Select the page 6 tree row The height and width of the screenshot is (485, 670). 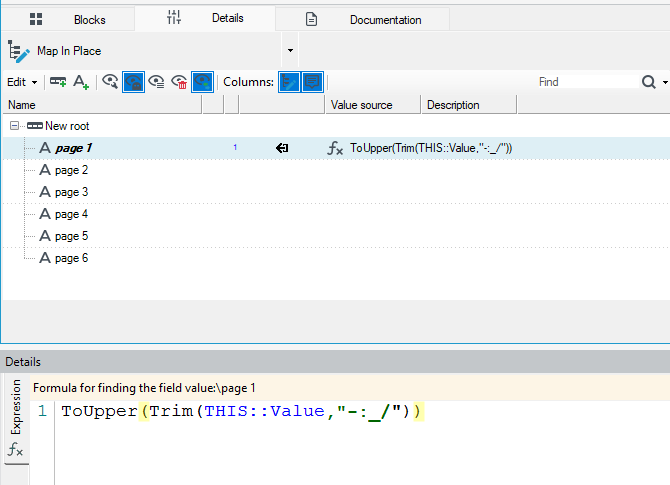[x=336, y=258]
